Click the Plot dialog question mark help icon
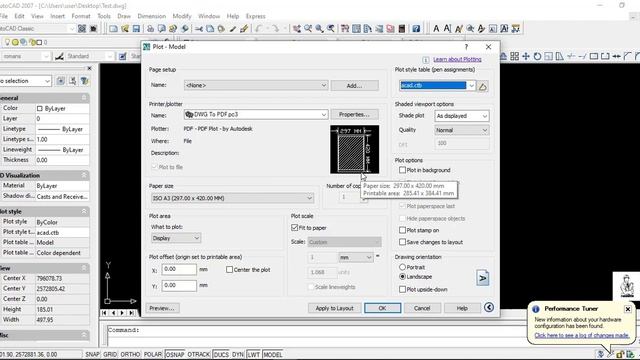 (x=466, y=47)
